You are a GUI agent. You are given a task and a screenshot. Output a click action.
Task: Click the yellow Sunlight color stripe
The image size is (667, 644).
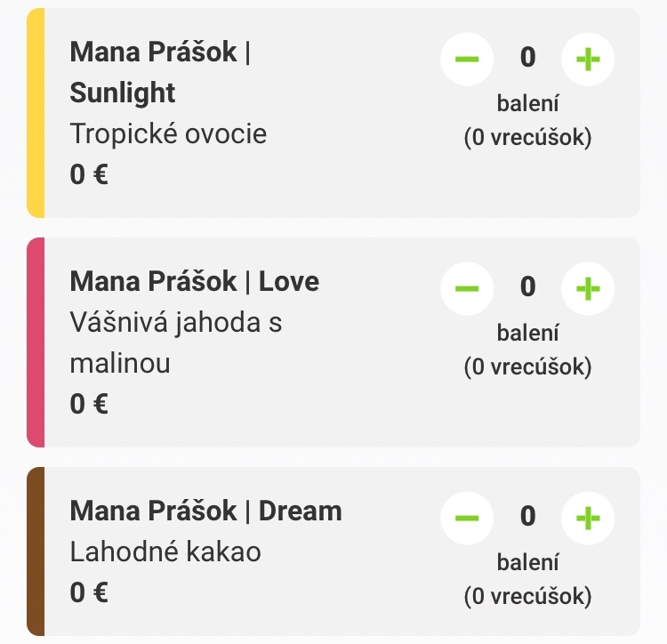pyautogui.click(x=36, y=113)
